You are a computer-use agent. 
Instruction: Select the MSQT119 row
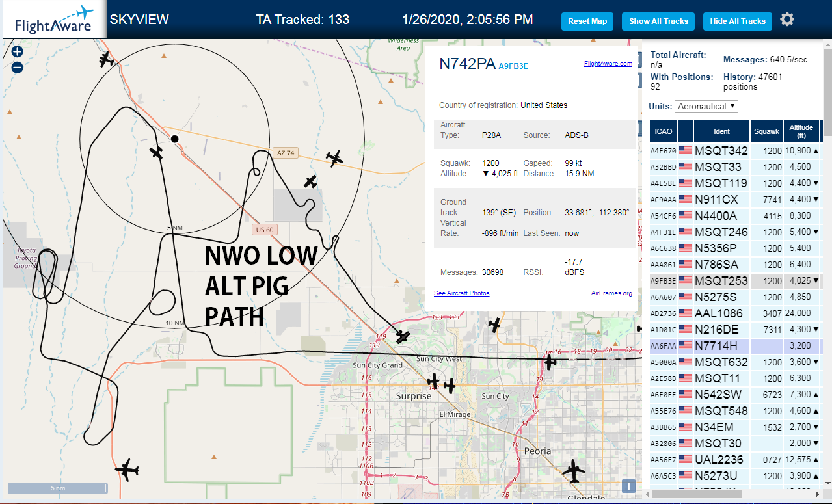(735, 183)
